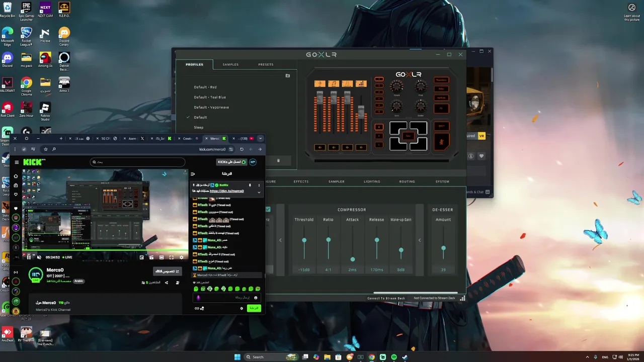Screen dimensions: 644x362
Task: Collapse the De-Esser section arrow
Action: pyautogui.click(x=420, y=240)
